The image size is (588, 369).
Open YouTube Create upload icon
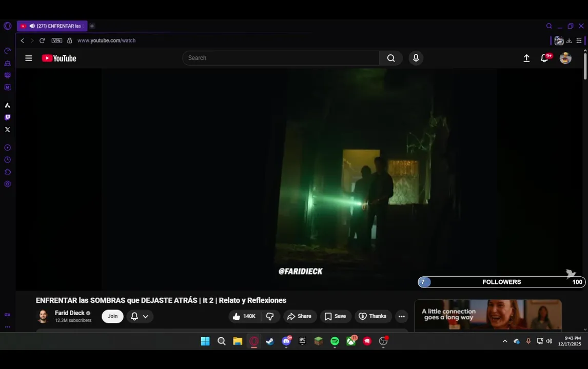pyautogui.click(x=526, y=58)
